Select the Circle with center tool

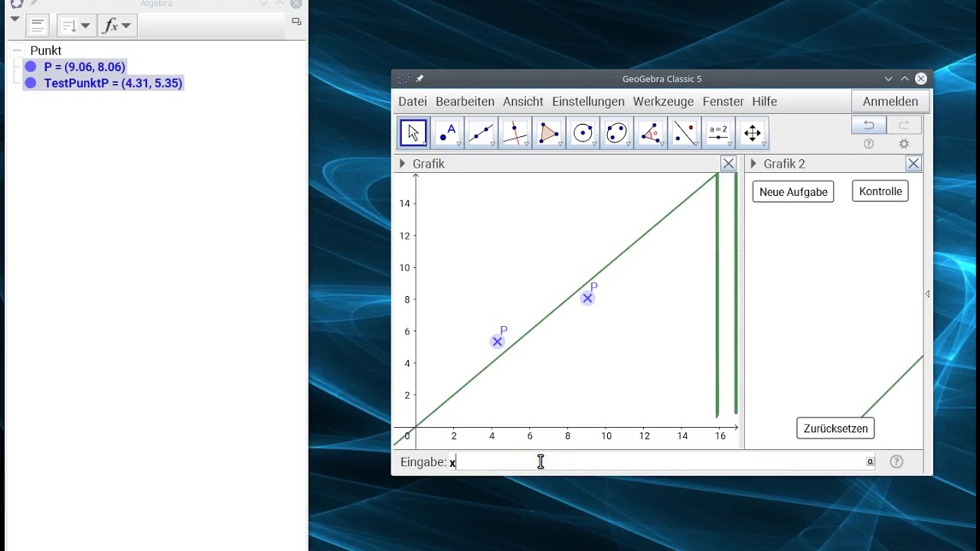(x=583, y=133)
